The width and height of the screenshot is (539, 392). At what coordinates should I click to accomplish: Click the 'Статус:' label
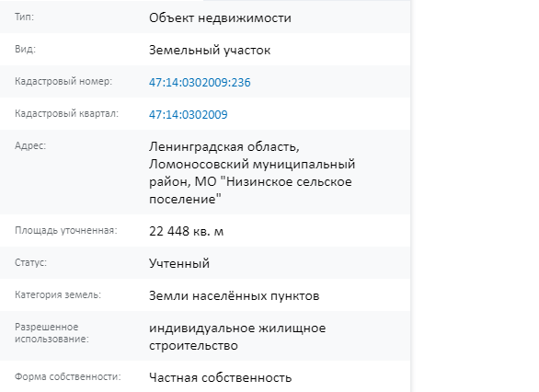tap(30, 262)
